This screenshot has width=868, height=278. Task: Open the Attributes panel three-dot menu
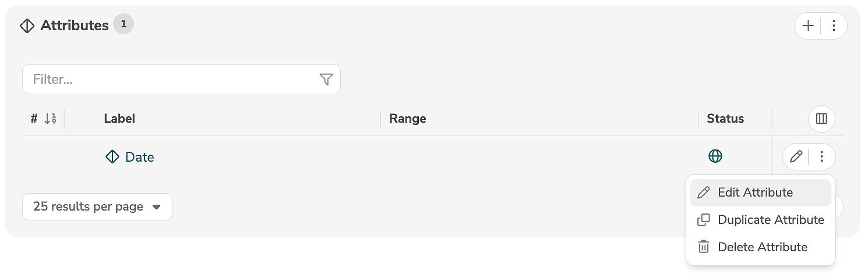tap(834, 26)
